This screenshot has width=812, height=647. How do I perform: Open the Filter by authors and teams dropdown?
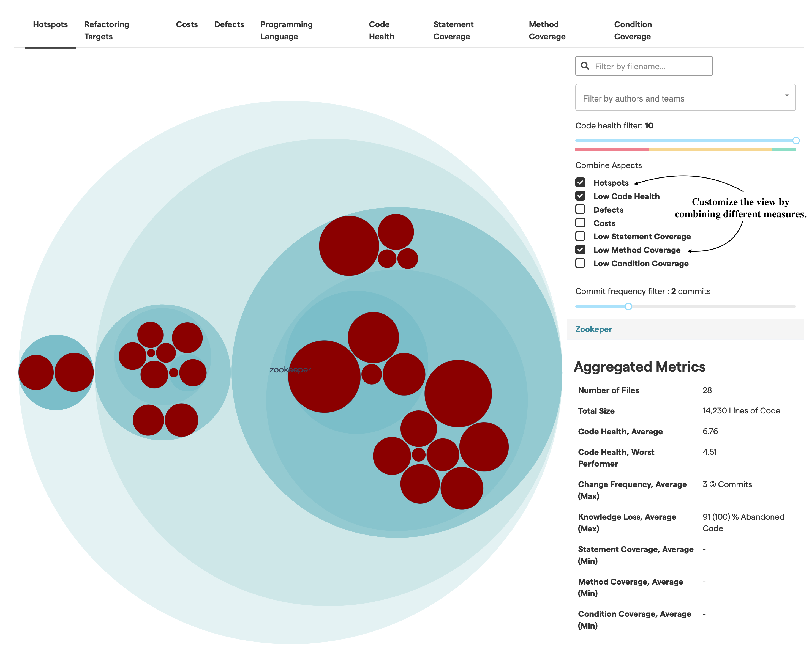click(685, 97)
